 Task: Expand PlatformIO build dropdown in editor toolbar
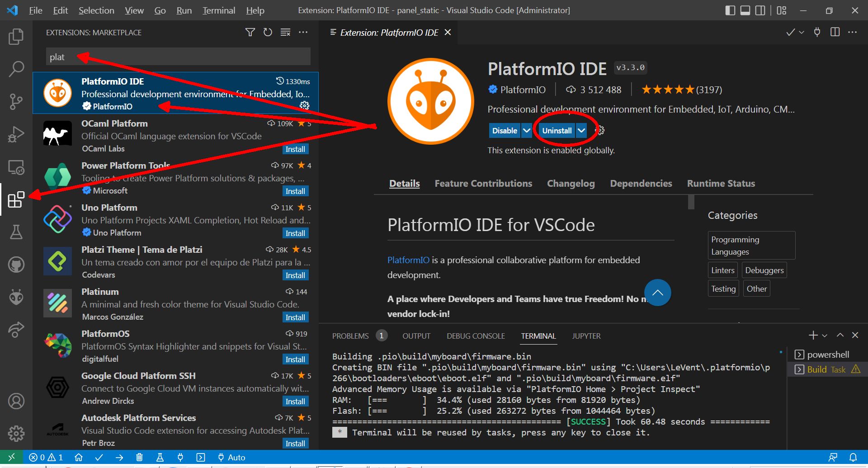[x=802, y=32]
